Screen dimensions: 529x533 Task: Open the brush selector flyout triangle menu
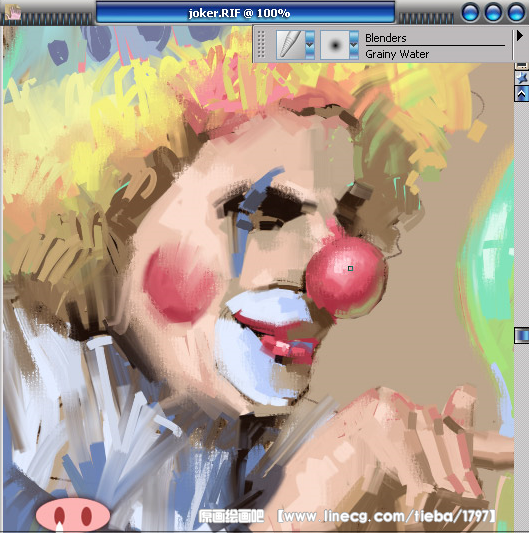[519, 36]
